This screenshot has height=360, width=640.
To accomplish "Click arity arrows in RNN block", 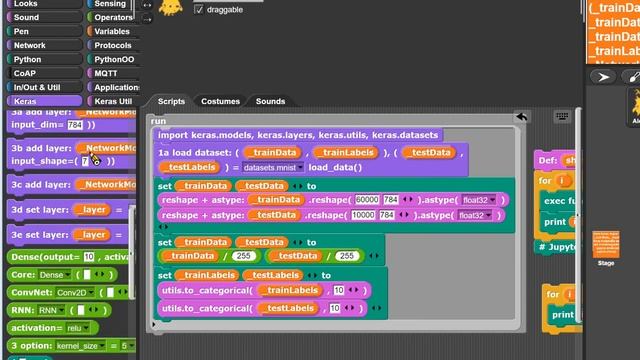I will (x=93, y=310).
